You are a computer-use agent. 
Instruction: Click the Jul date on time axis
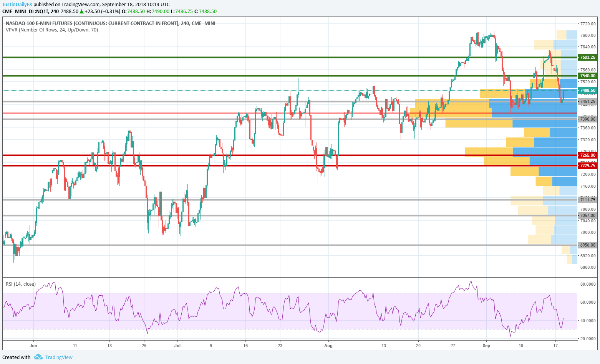pyautogui.click(x=178, y=346)
